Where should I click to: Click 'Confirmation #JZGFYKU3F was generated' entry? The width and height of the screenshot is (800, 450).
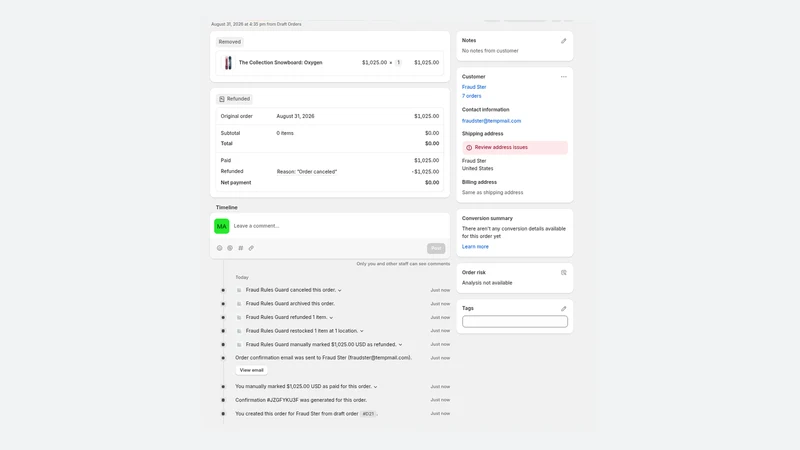[301, 400]
